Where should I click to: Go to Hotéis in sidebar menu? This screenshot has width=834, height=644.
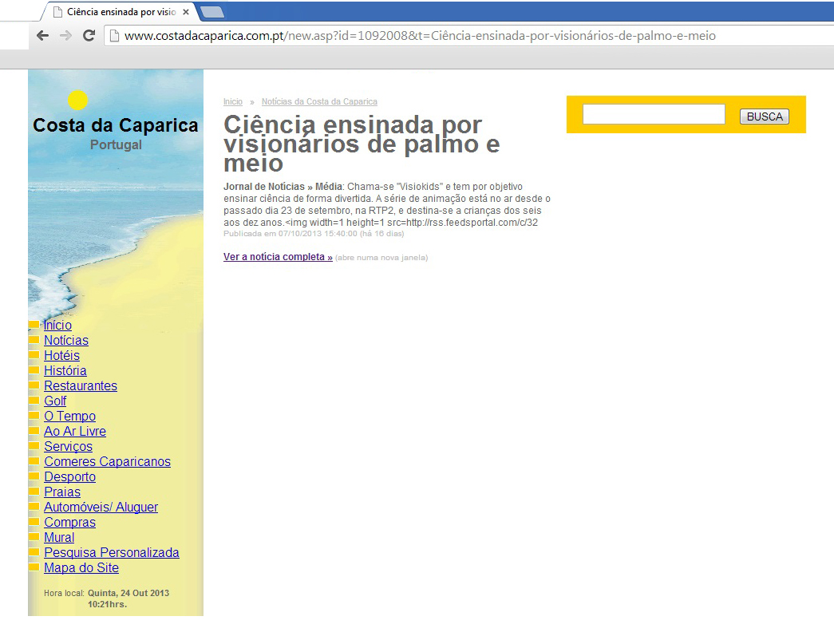(61, 356)
